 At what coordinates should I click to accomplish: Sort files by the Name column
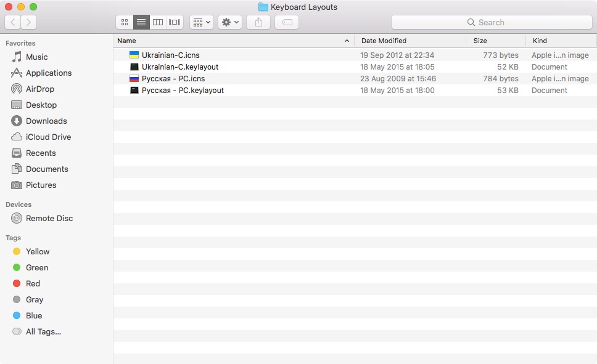pyautogui.click(x=228, y=41)
